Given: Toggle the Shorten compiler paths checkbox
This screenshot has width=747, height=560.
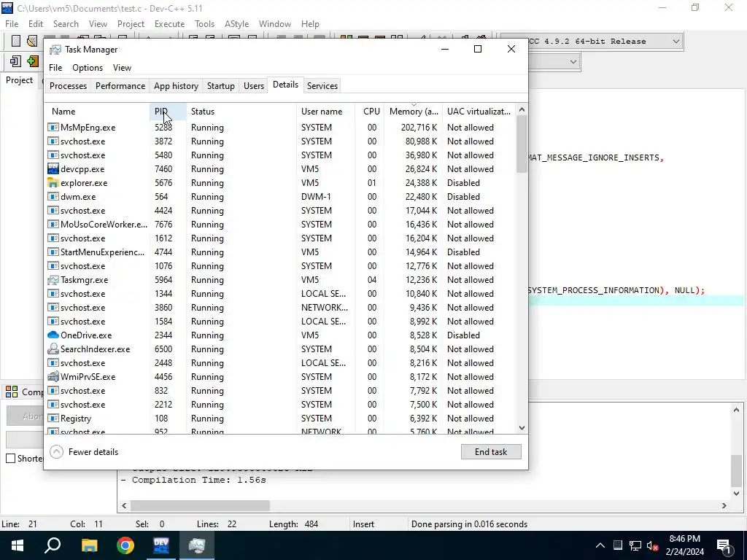Looking at the screenshot, I should [10, 459].
